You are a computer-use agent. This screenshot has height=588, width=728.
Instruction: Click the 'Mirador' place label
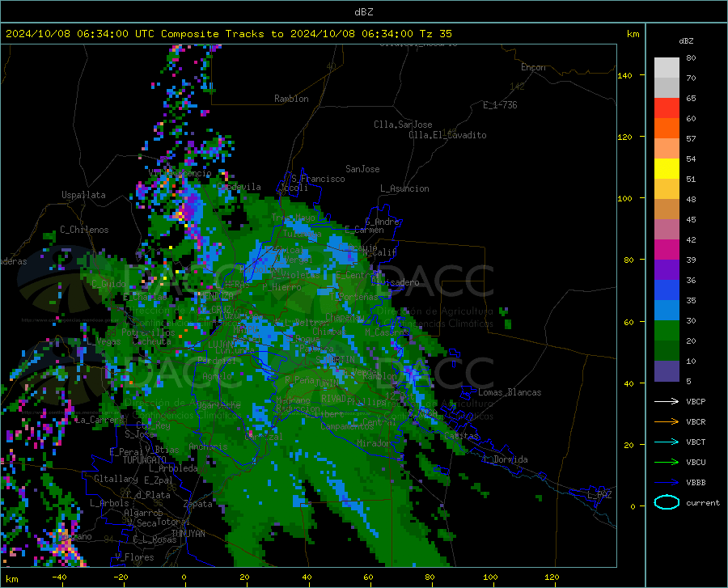[x=374, y=443]
